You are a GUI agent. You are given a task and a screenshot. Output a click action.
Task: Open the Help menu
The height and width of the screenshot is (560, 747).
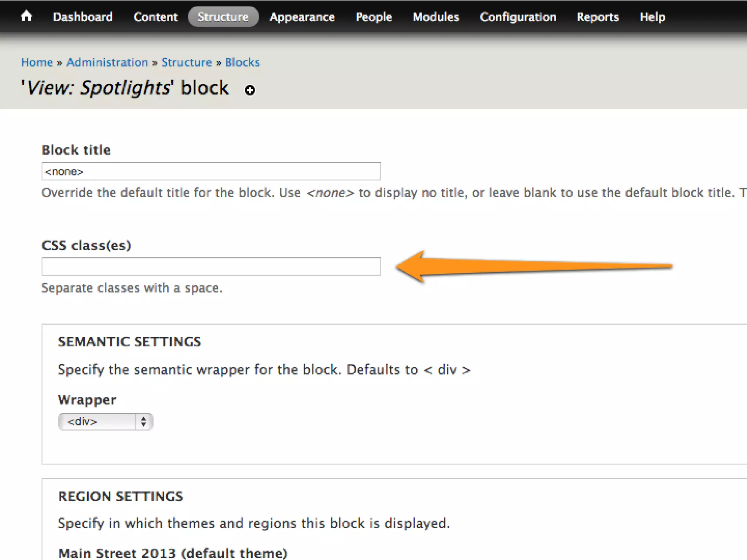click(652, 17)
